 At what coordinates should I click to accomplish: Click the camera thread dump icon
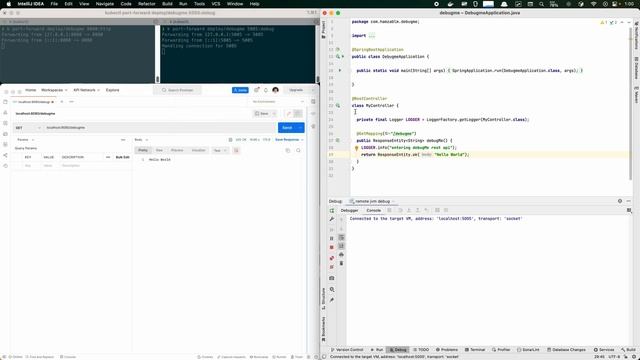[332, 278]
